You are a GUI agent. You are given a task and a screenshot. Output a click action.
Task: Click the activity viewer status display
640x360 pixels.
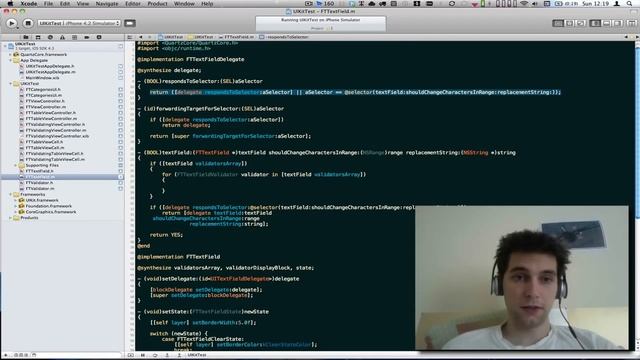click(x=320, y=24)
